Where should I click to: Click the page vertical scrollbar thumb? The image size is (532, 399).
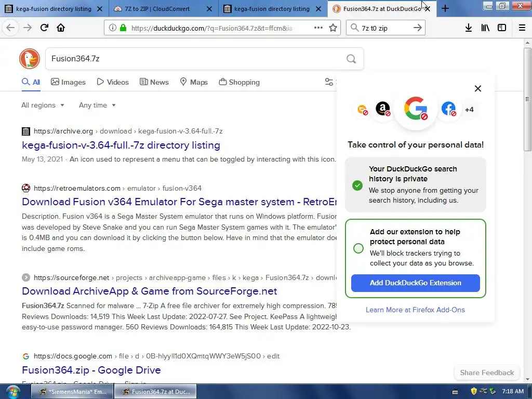pos(527,99)
